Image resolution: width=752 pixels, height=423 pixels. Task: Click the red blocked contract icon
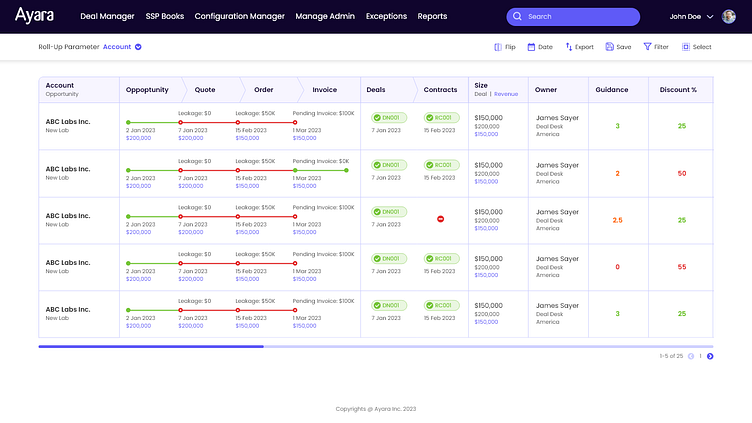[x=440, y=219]
